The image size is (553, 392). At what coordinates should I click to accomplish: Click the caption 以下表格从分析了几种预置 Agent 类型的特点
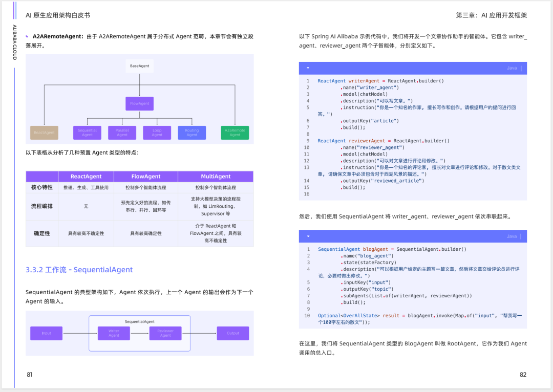82,153
